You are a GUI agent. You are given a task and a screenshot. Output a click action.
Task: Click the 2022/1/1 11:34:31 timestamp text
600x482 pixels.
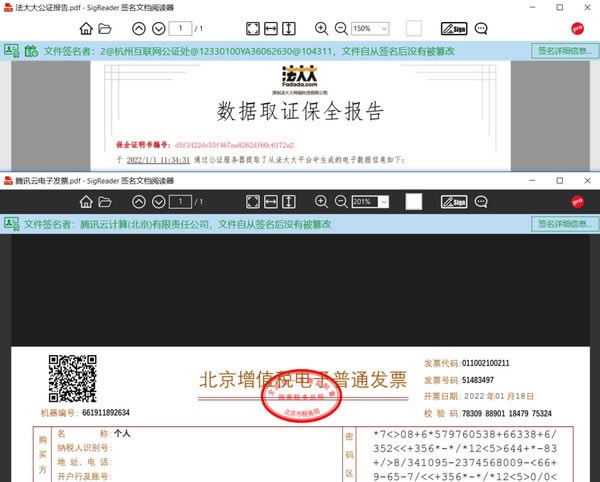click(x=158, y=160)
